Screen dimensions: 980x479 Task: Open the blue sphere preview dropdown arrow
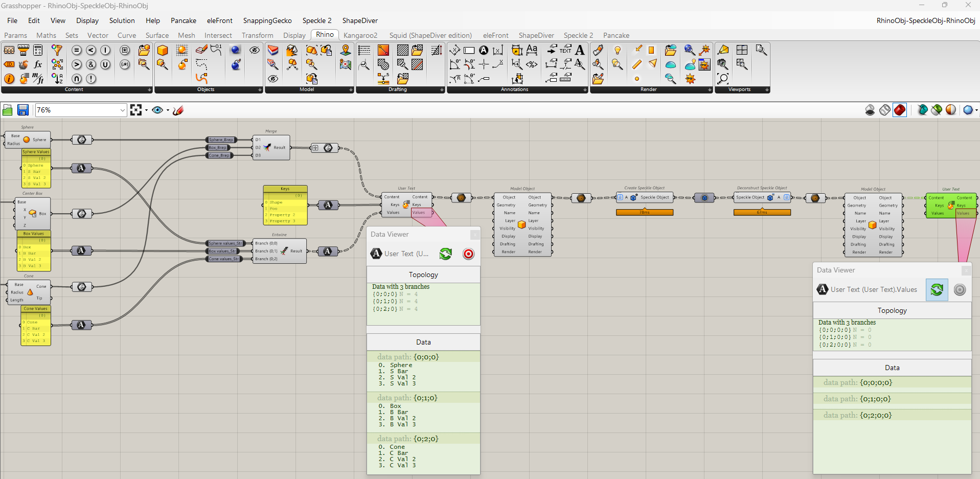pyautogui.click(x=976, y=110)
